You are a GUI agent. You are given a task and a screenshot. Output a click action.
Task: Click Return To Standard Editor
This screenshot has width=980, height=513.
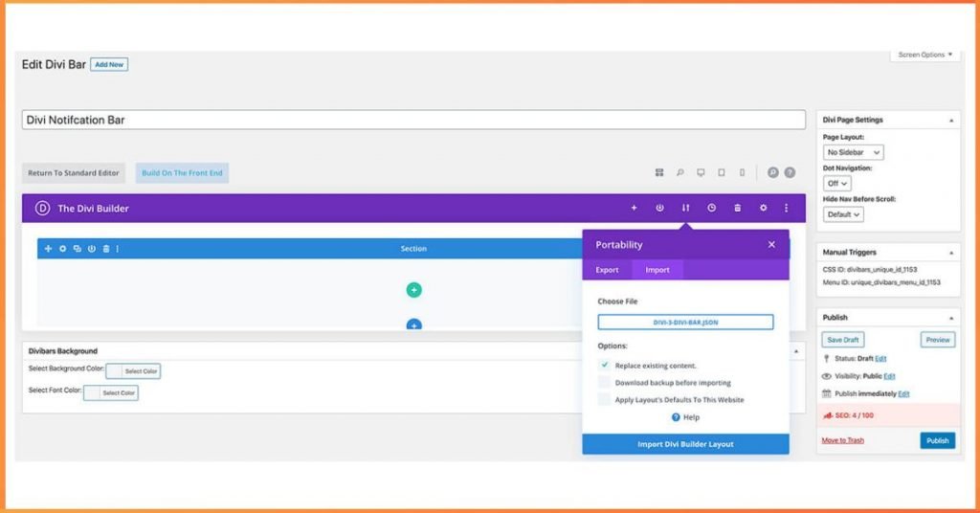tap(73, 173)
